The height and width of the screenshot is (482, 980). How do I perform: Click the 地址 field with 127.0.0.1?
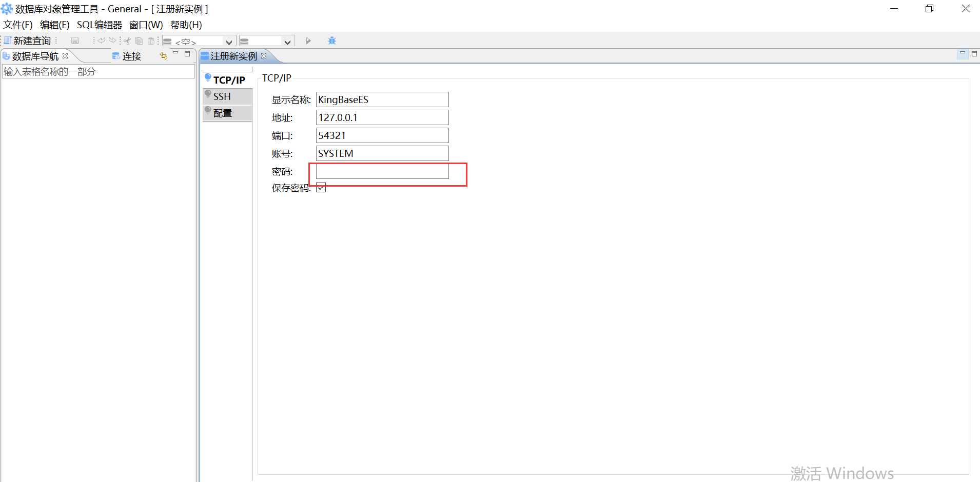382,117
